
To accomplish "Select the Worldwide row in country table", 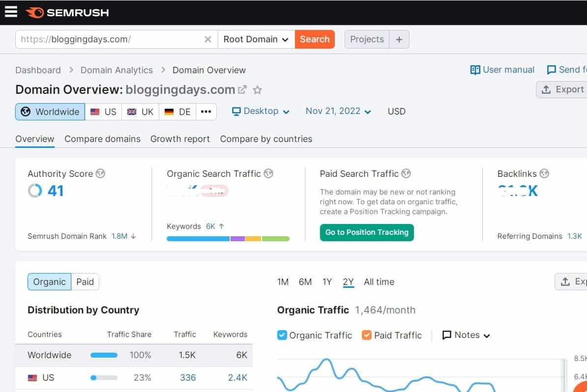I will [134, 355].
